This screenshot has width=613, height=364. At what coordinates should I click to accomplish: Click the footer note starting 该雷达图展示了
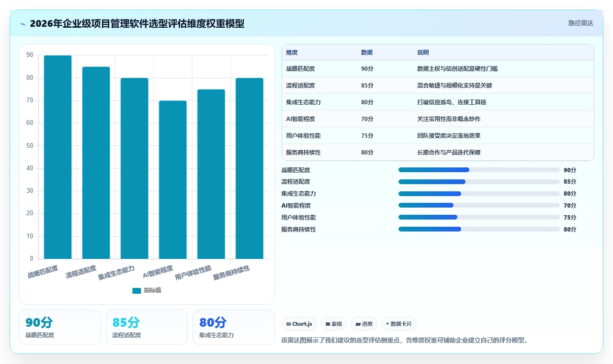click(404, 341)
